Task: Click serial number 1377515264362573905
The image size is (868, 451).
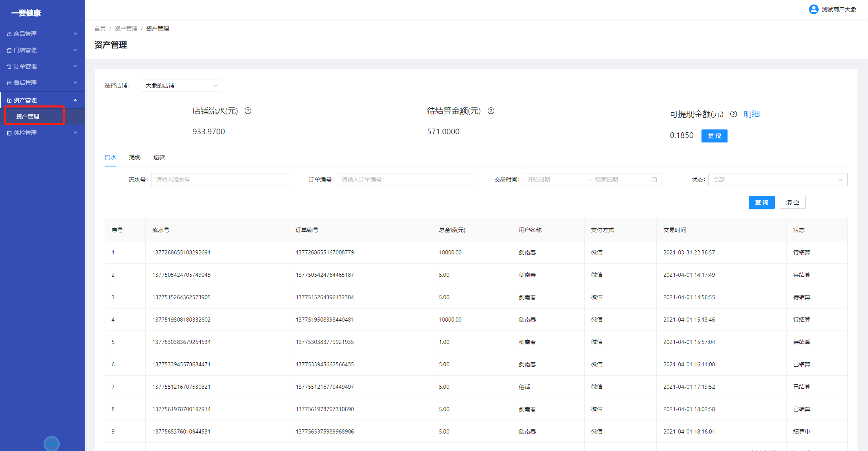Action: tap(182, 297)
